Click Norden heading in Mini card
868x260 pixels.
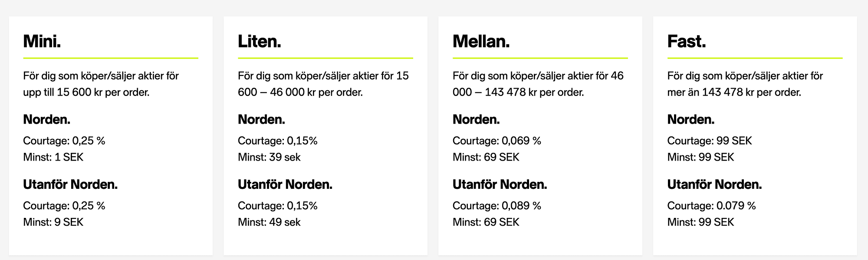coord(47,119)
